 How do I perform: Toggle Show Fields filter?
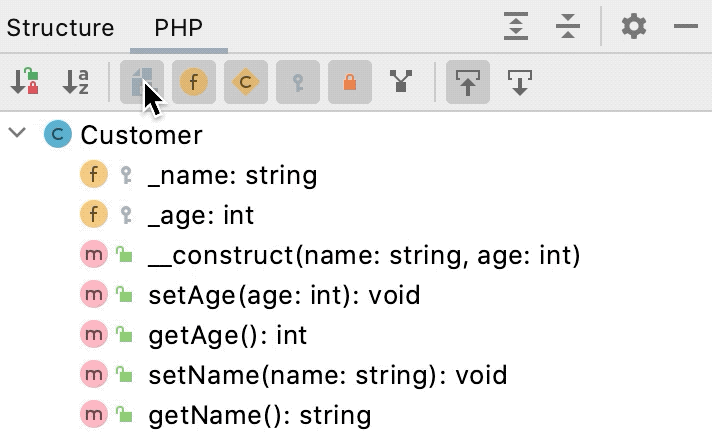tap(194, 82)
